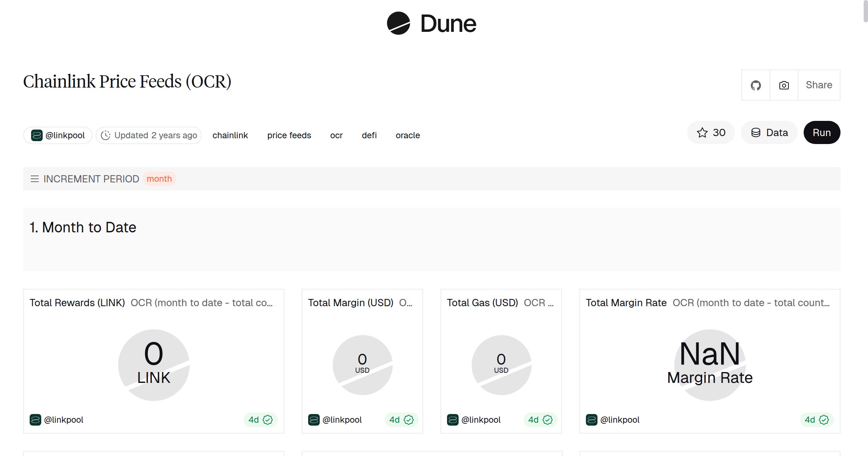Click the linkpool avatar on Total Margin Rate card
The height and width of the screenshot is (456, 868).
coord(592,419)
